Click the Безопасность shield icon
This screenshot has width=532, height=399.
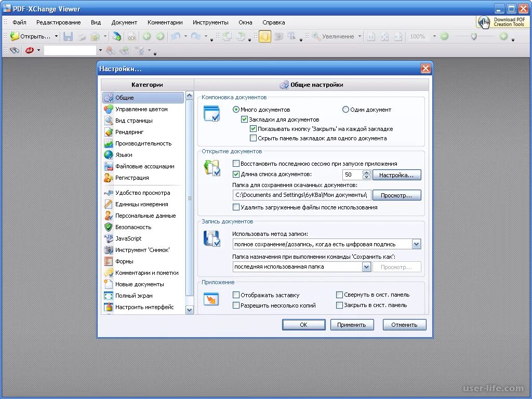click(109, 227)
